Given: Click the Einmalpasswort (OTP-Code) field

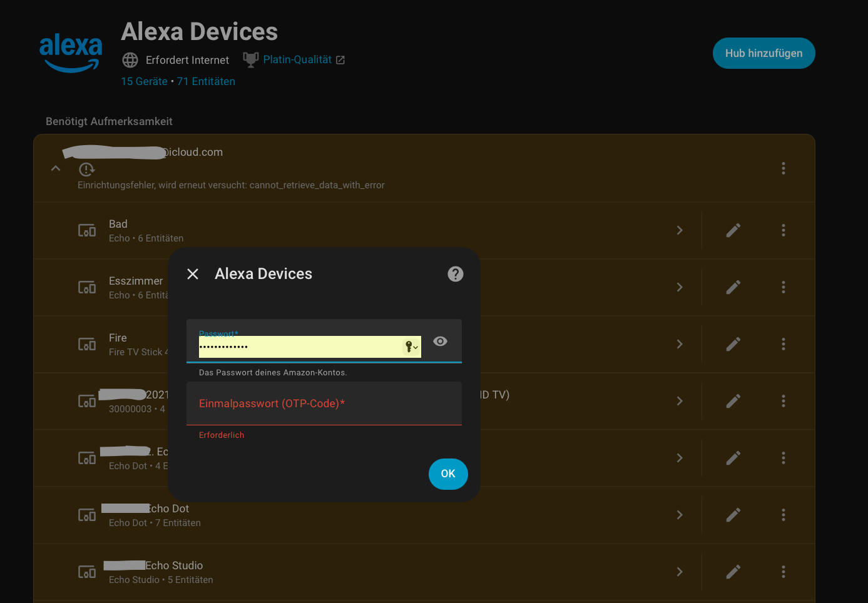Looking at the screenshot, I should 324,403.
